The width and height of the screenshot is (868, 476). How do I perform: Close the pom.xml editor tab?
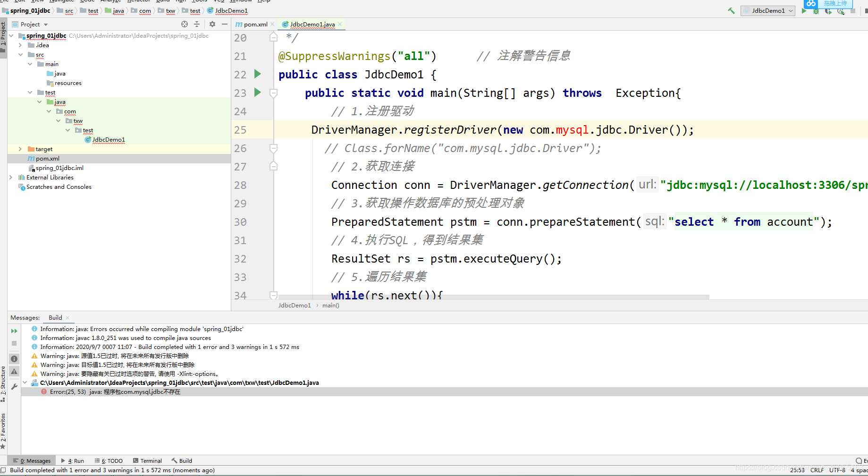pos(272,24)
